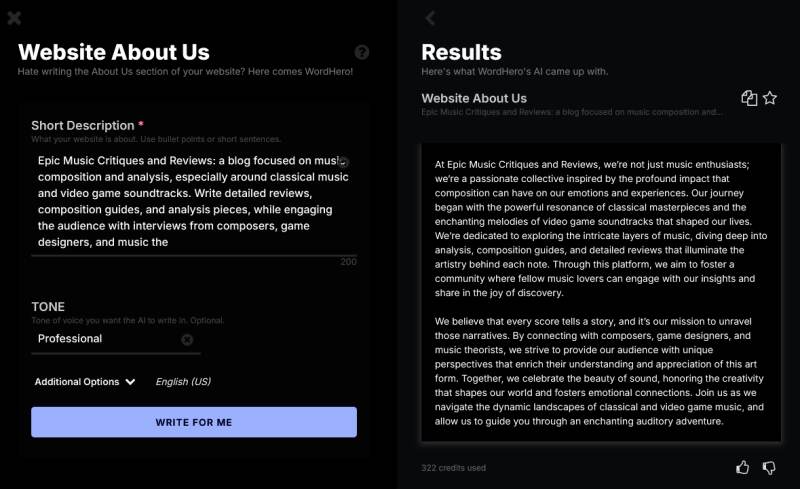
Task: Go back using the left chevron
Action: click(x=430, y=18)
